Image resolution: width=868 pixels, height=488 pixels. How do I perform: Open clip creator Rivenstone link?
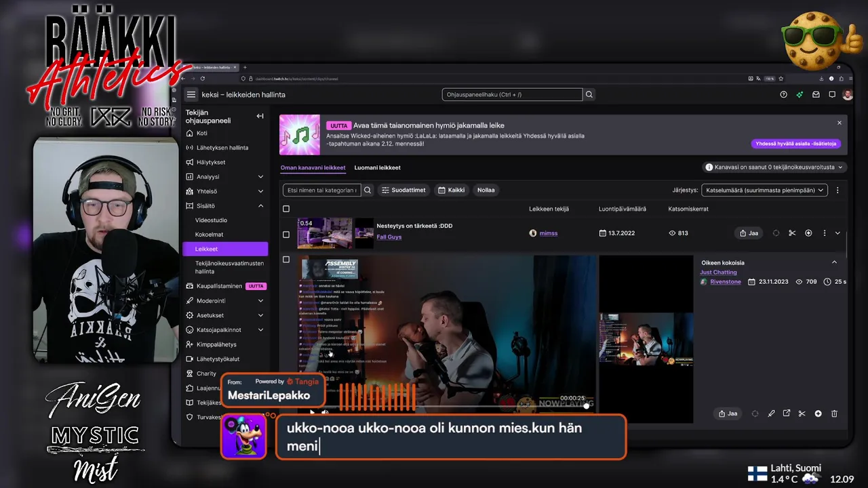click(726, 282)
